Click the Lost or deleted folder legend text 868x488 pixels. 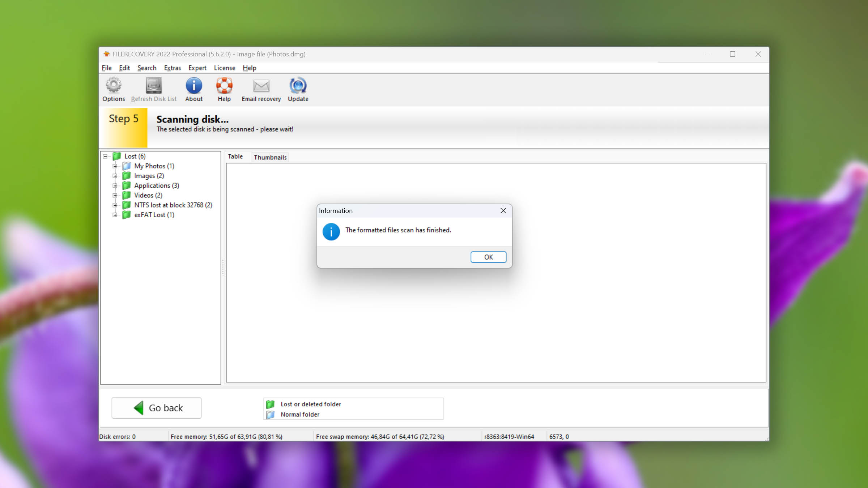pos(311,404)
